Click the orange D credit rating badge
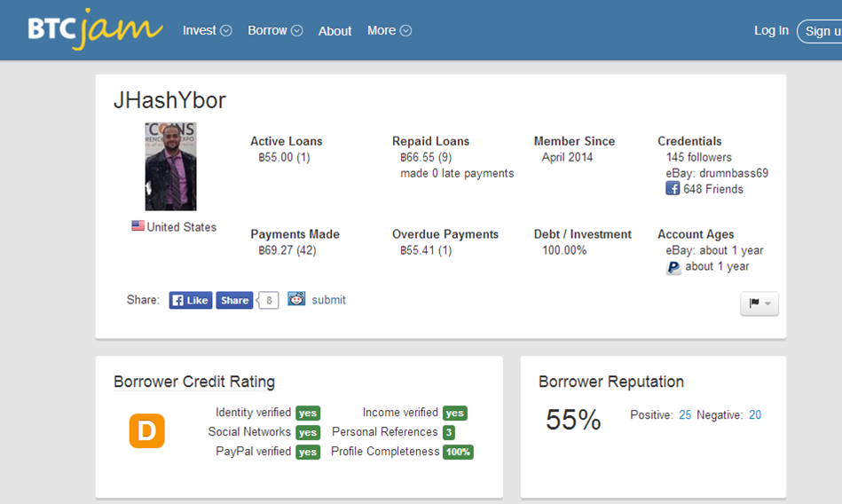Image resolution: width=842 pixels, height=504 pixels. point(146,431)
